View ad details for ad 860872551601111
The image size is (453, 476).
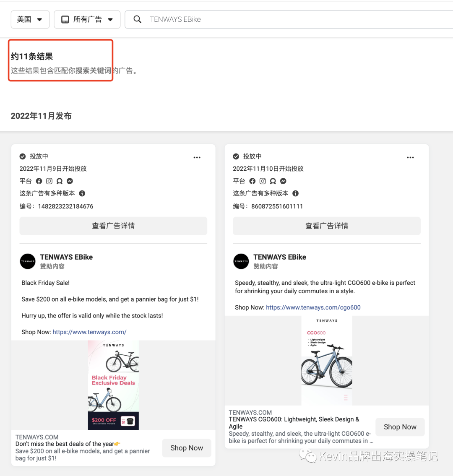coord(327,226)
